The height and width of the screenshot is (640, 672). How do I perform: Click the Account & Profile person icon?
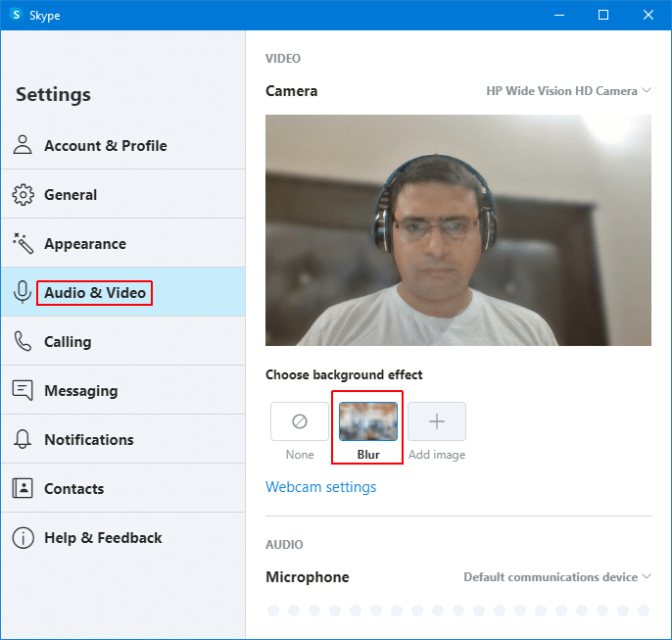(x=23, y=145)
